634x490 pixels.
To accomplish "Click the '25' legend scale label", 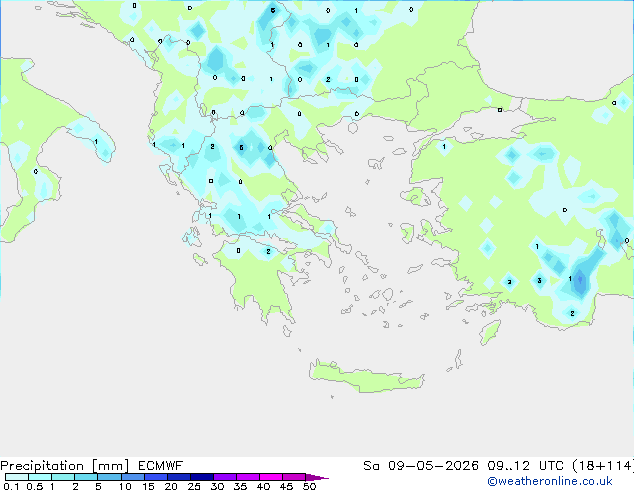I will (194, 486).
